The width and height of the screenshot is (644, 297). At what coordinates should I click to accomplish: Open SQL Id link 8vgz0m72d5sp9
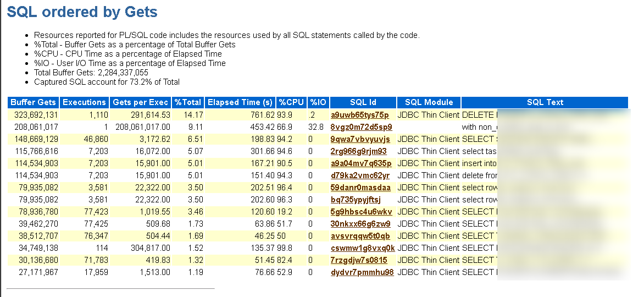361,127
